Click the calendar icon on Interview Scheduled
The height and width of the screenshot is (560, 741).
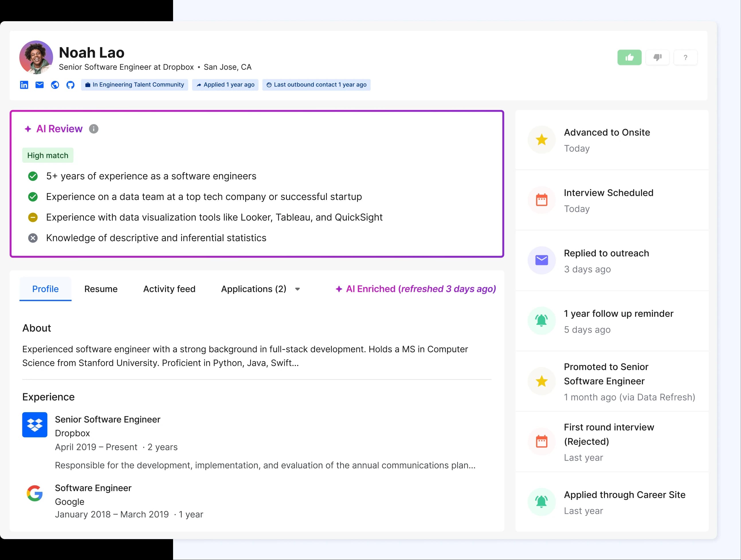point(541,200)
